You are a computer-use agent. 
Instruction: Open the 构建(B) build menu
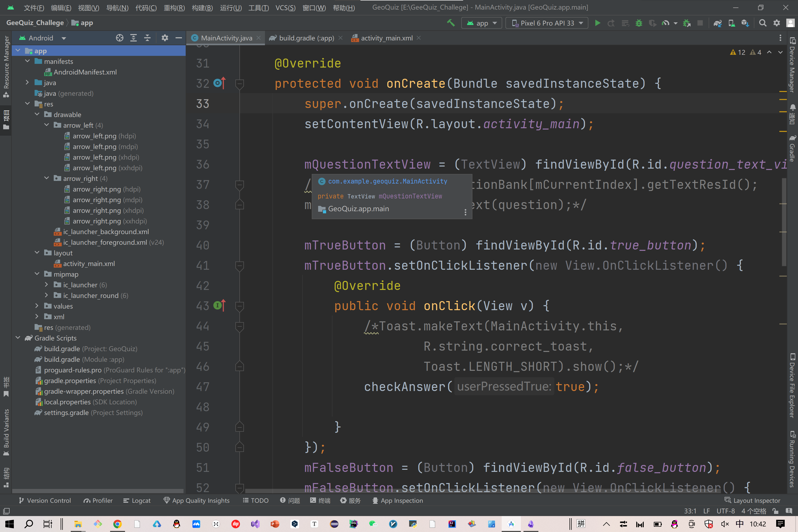click(x=202, y=7)
